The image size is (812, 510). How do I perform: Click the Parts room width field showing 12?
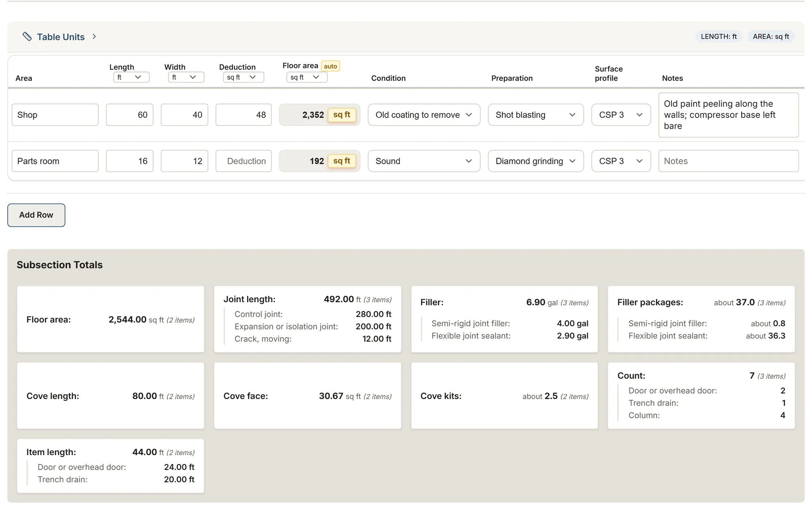(184, 161)
